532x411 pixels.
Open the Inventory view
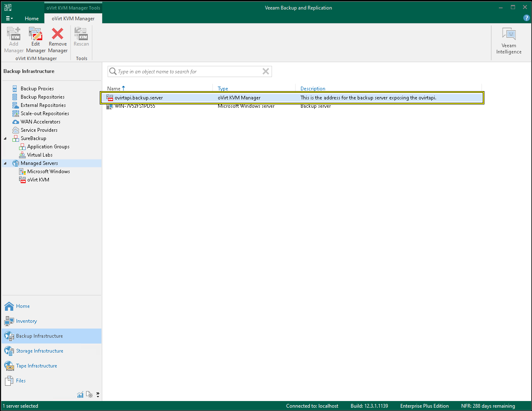26,321
